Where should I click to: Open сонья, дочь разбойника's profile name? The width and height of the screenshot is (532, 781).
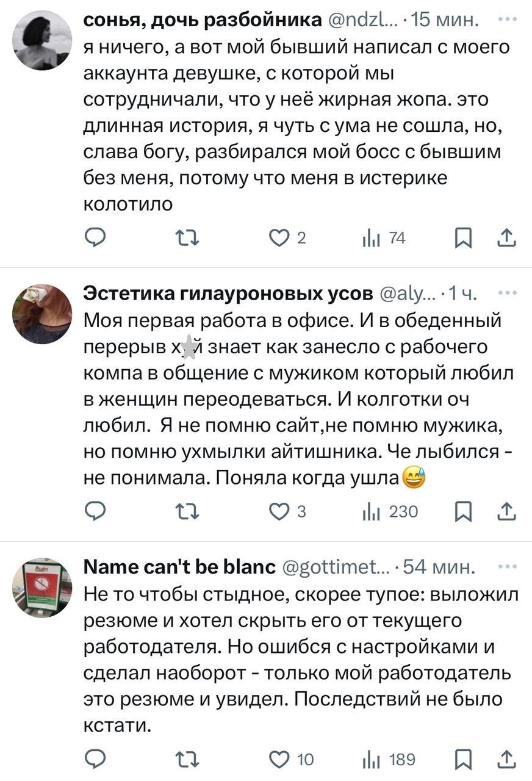point(203,20)
